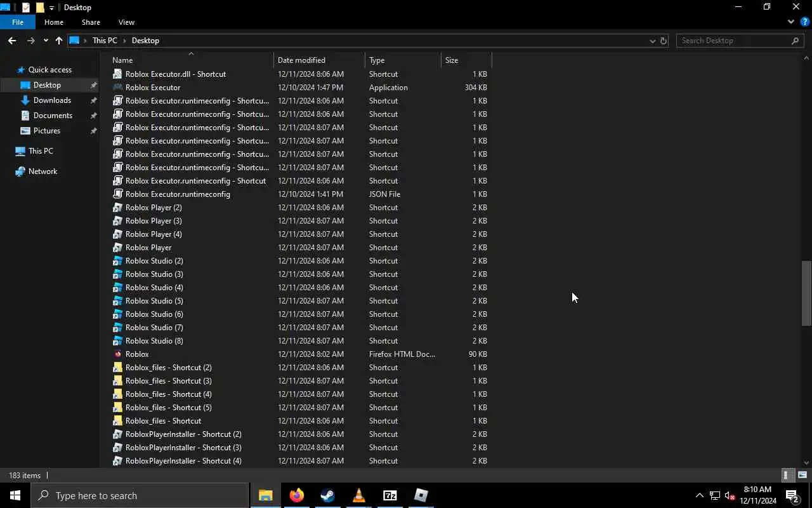
Task: Expand the address bar history dropdown
Action: [652, 41]
